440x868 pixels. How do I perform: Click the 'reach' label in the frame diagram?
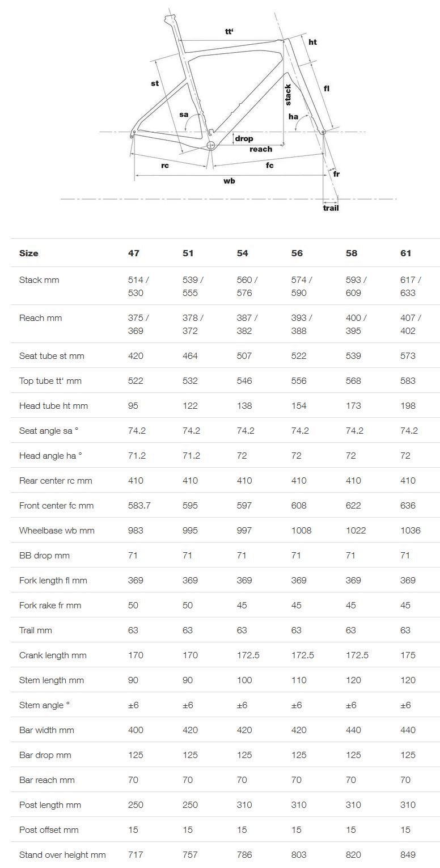261,149
